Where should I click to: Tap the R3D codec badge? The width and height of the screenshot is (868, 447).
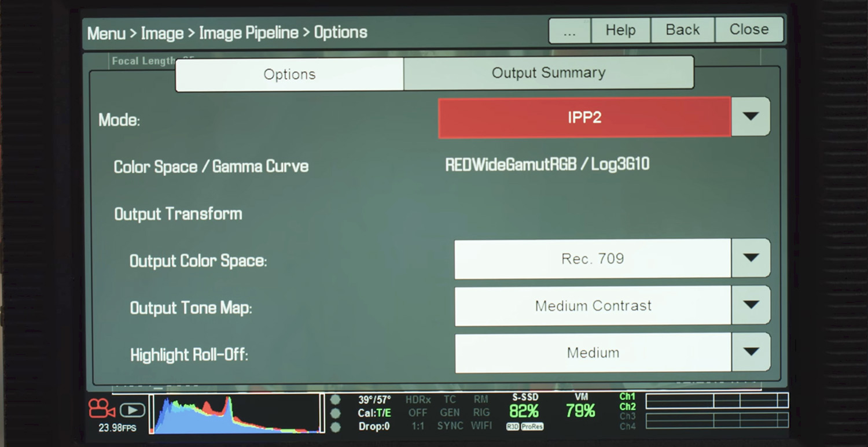coord(512,427)
